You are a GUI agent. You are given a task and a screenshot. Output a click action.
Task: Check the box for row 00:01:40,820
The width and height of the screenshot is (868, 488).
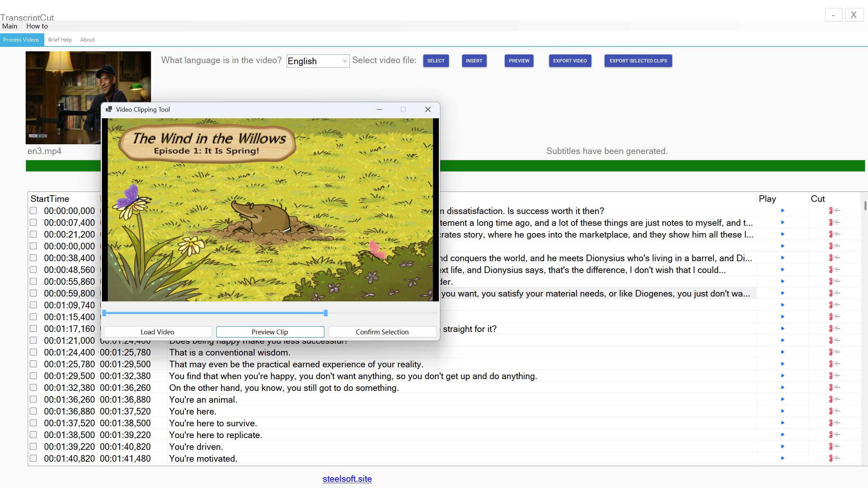[33, 458]
